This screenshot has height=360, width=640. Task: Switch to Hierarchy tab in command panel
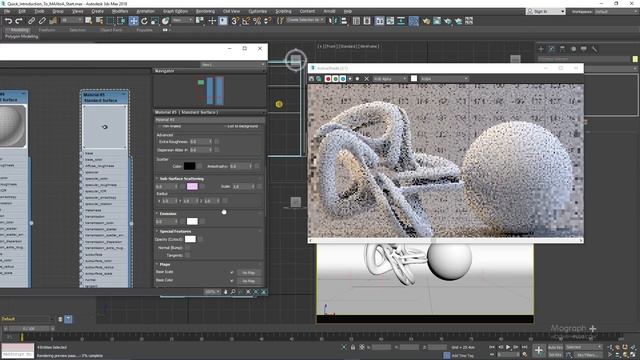pyautogui.click(x=562, y=49)
